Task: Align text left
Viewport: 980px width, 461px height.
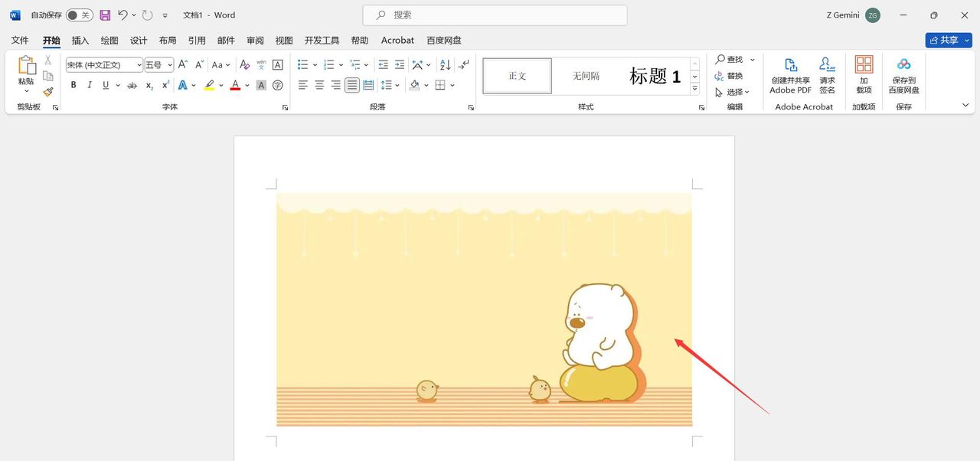Action: point(303,85)
